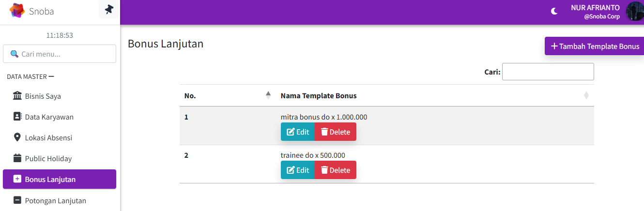Image resolution: width=644 pixels, height=211 pixels.
Task: Open user profile avatar
Action: tap(634, 11)
